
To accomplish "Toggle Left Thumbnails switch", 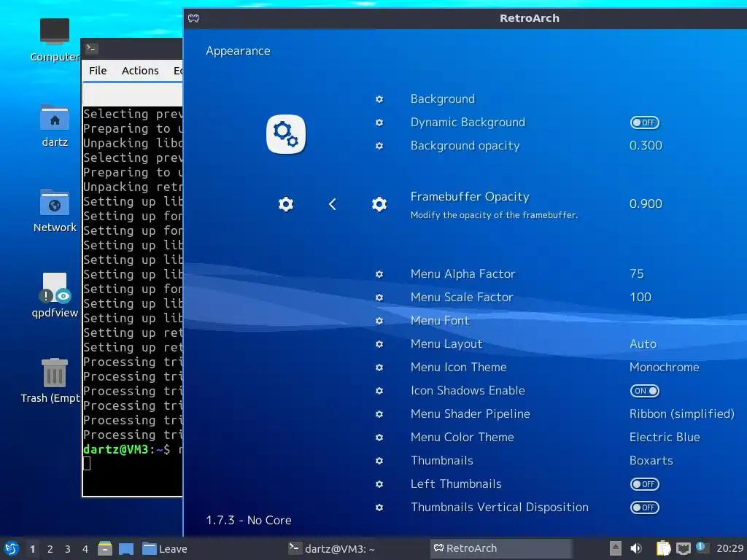I will point(645,484).
